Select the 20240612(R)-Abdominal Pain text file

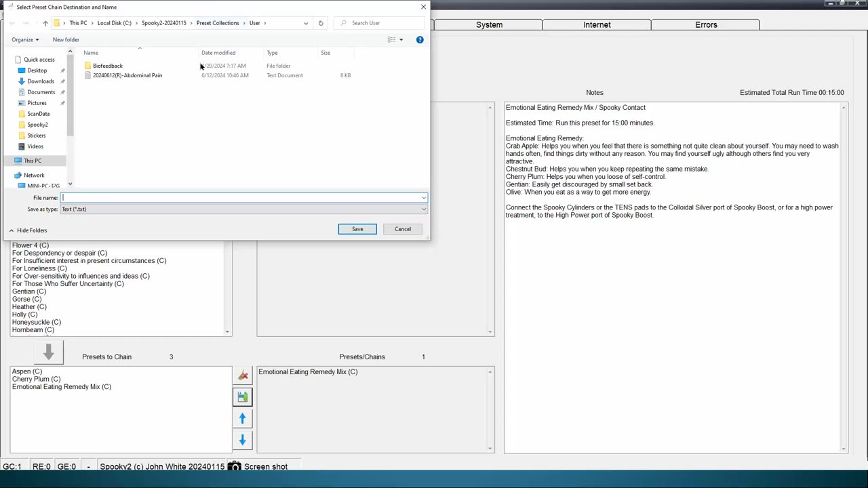point(127,75)
